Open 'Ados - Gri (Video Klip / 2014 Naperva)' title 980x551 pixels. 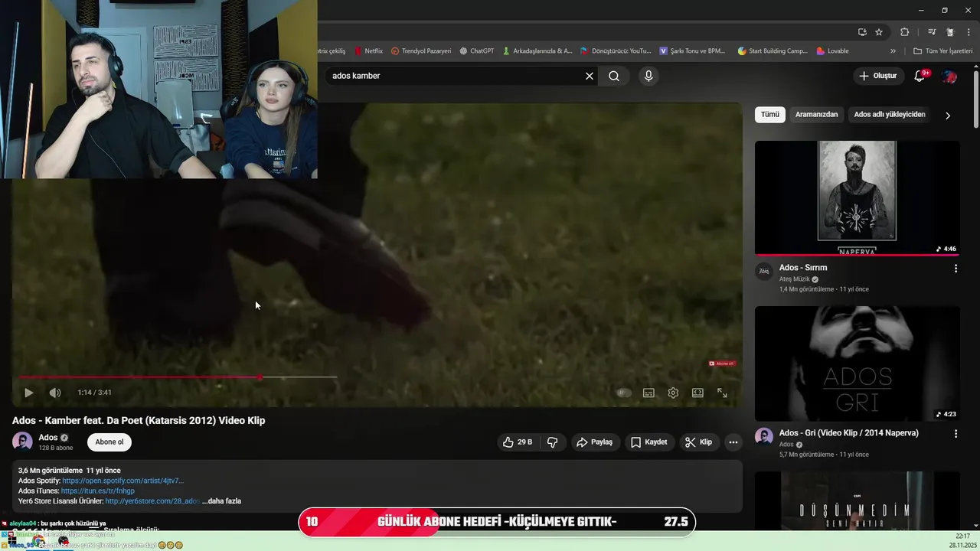(x=849, y=433)
